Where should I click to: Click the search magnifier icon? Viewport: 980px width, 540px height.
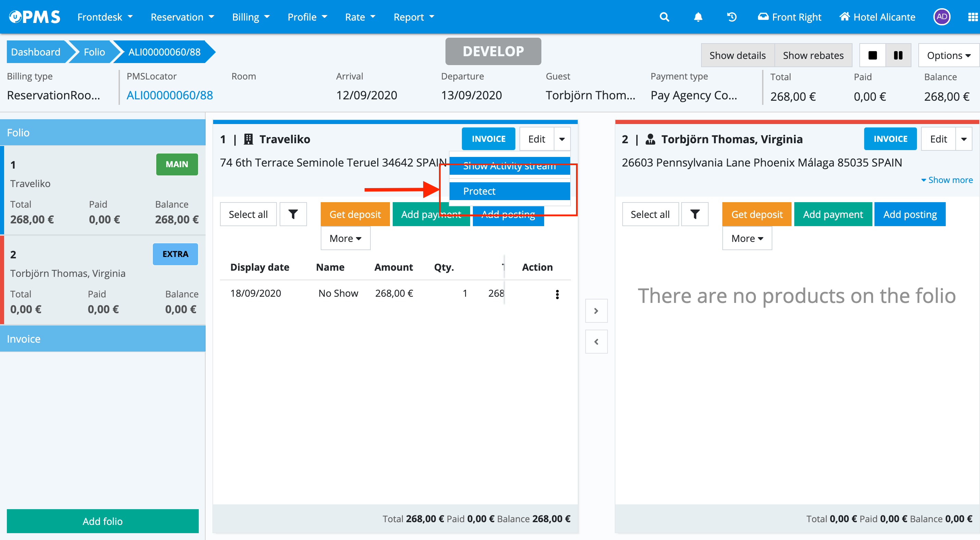(x=664, y=17)
